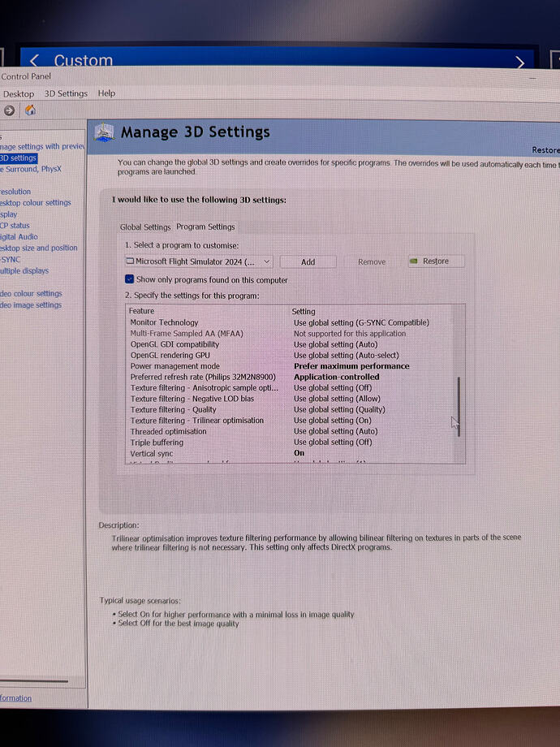Click the Restore link in the header corner
Screen dimensions: 560x747
point(545,150)
